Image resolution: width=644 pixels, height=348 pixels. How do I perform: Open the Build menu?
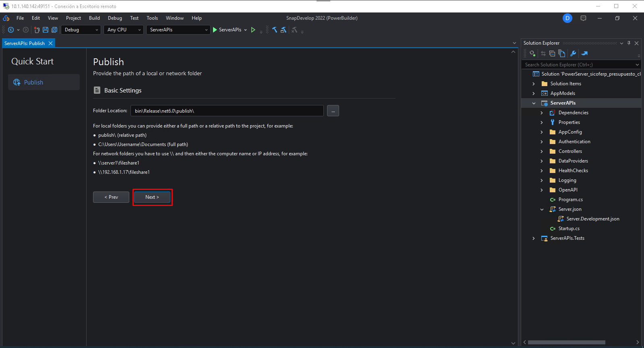(94, 18)
